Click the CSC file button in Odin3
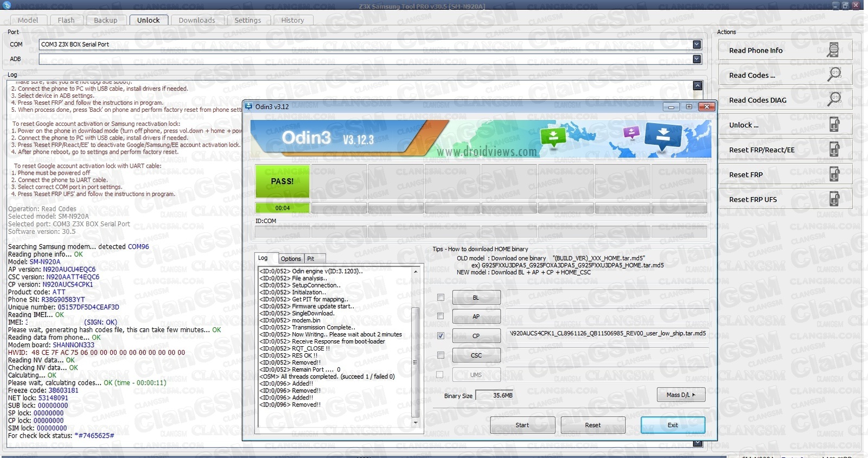868x458 pixels. pos(476,355)
